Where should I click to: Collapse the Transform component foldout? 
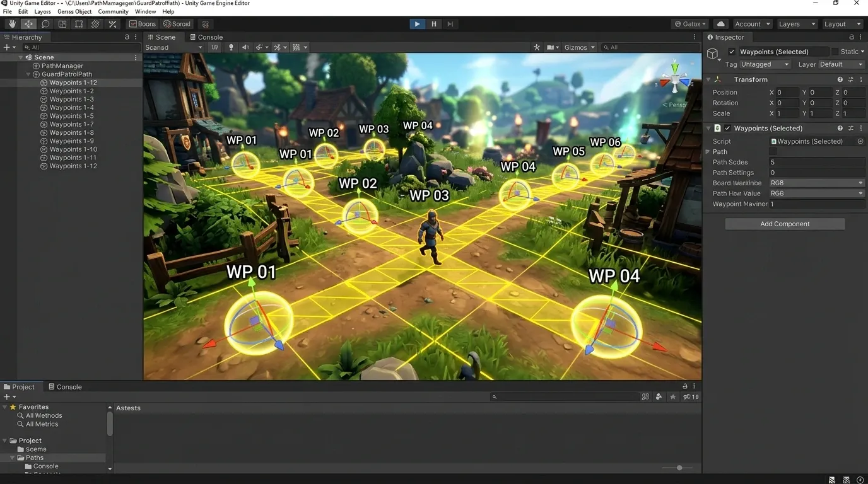coord(708,79)
